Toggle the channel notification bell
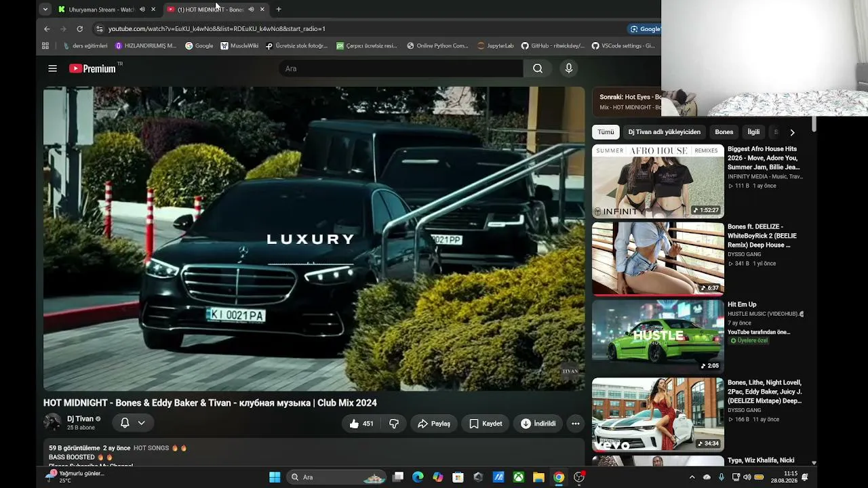This screenshot has height=488, width=868. tap(125, 423)
